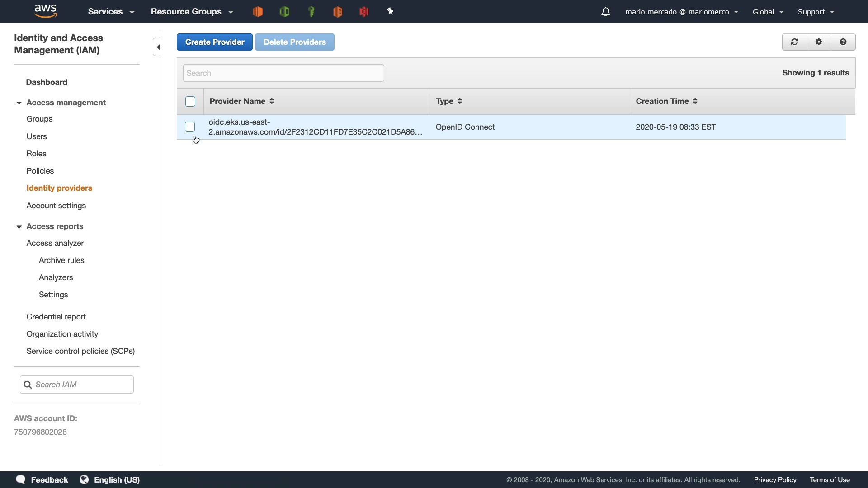
Task: Refresh the providers list
Action: [794, 42]
